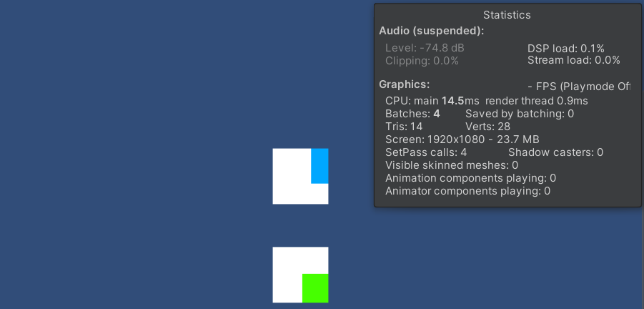This screenshot has height=309, width=644.
Task: Click the Shadow casters 0 statistic
Action: click(x=555, y=152)
